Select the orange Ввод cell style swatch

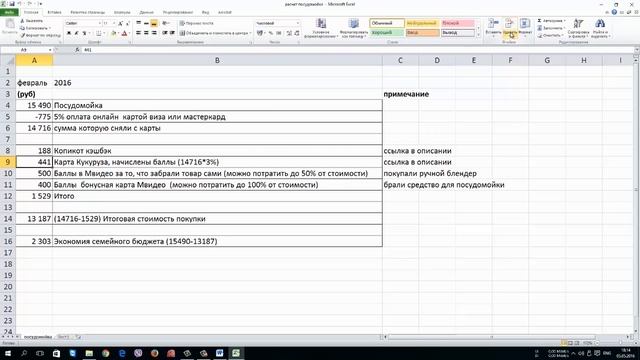pyautogui.click(x=422, y=33)
